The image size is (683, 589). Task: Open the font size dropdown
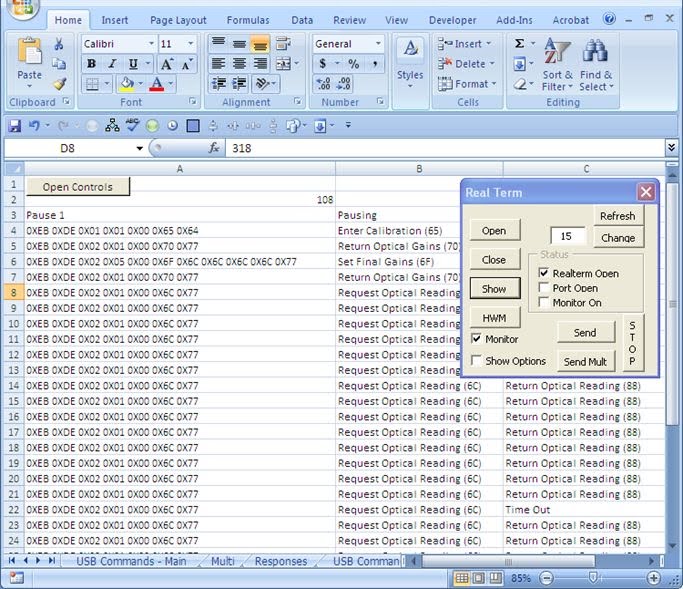point(191,44)
